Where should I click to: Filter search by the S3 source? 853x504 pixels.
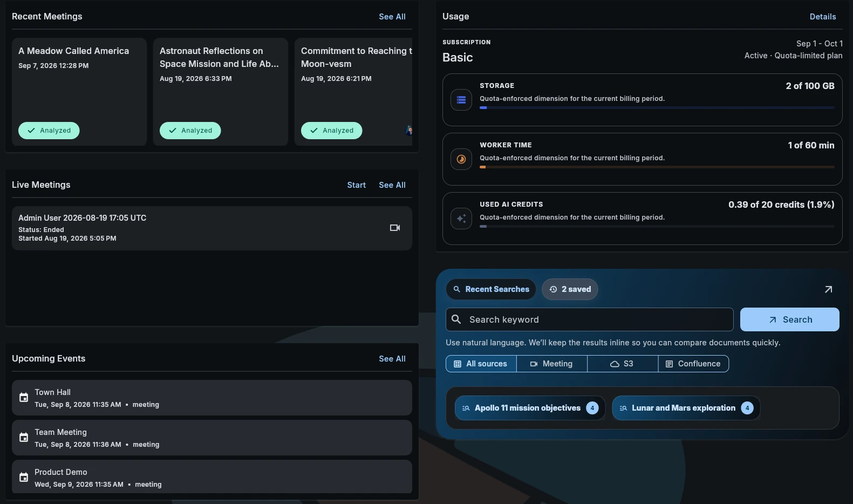pos(623,364)
